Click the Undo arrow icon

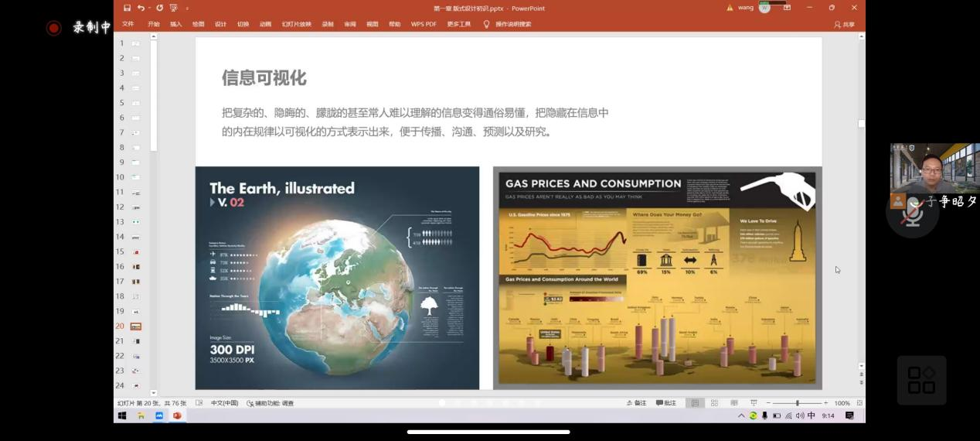(141, 8)
